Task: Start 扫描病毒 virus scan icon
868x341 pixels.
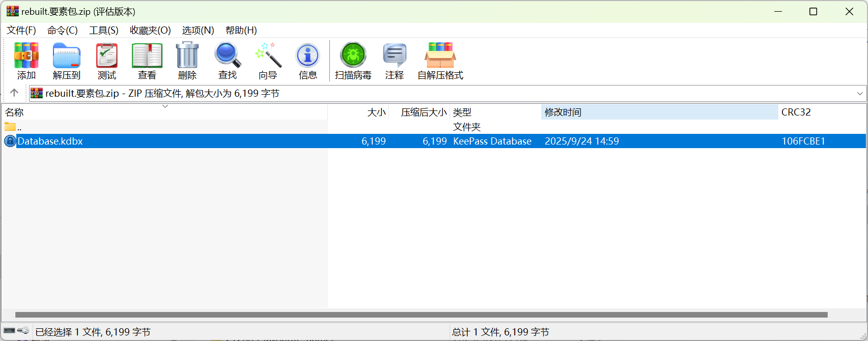Action: (x=353, y=56)
